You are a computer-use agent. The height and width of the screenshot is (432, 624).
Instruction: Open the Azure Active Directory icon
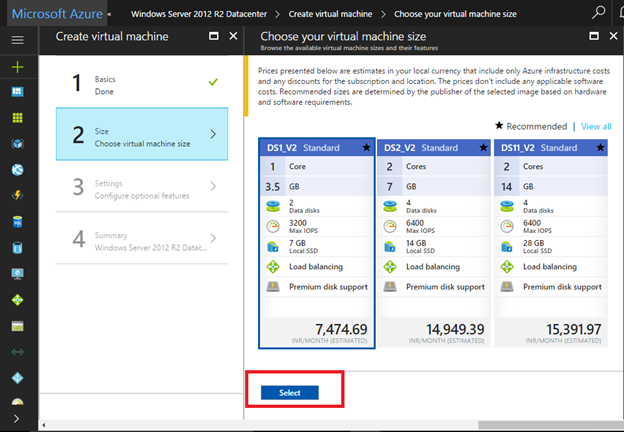[x=18, y=378]
